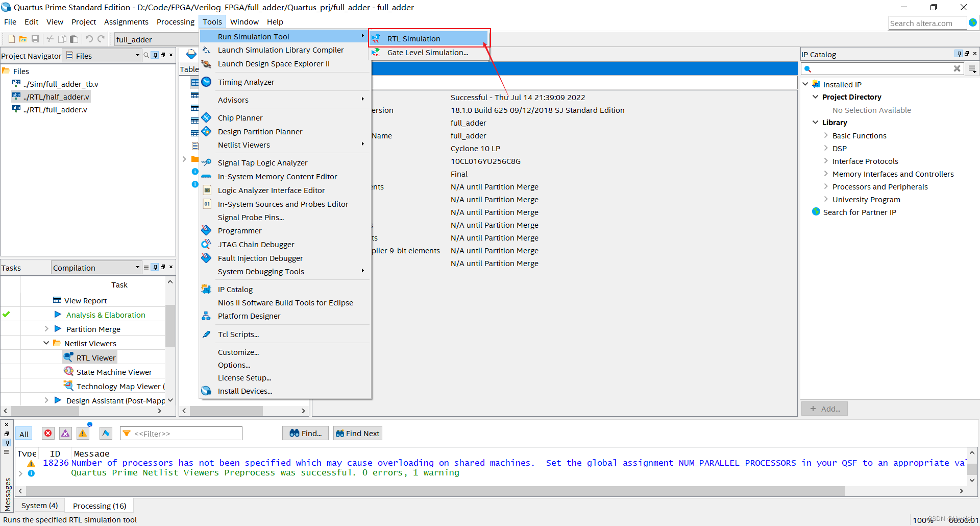Screen dimensions: 980x526
Task: Collapse the Installed IP tree node
Action: (805, 84)
